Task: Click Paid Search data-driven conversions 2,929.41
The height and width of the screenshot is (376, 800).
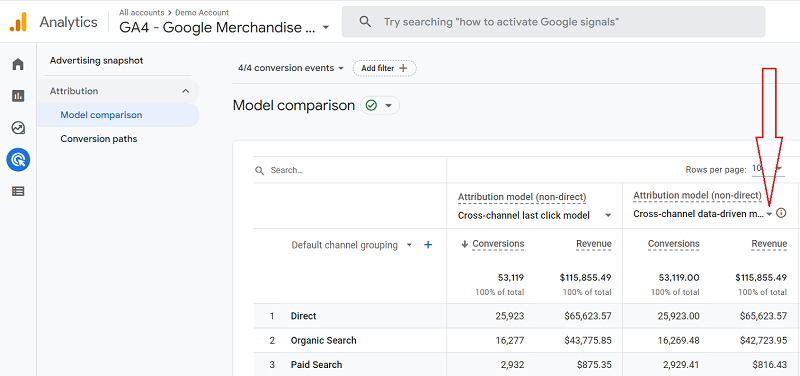Action: point(680,365)
